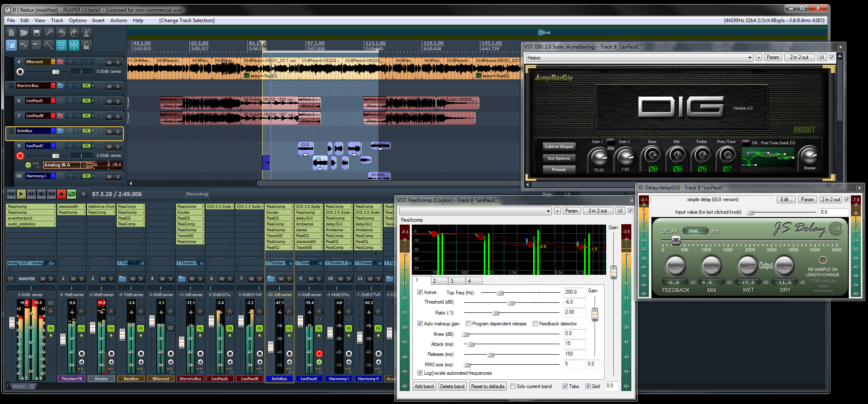This screenshot has height=404, width=868.
Task: Open project using the folder toolbar icon
Action: click(x=24, y=33)
